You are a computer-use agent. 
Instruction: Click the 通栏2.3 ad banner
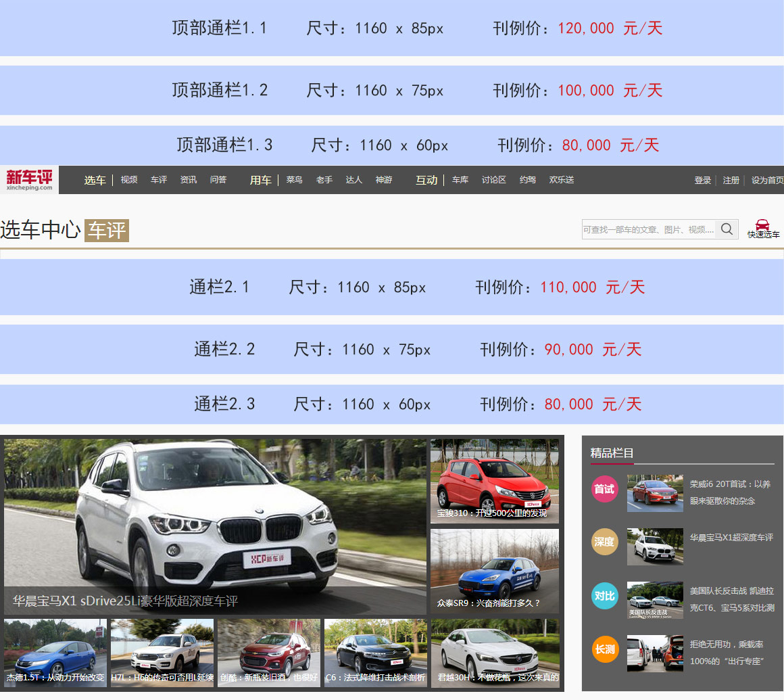pyautogui.click(x=392, y=404)
